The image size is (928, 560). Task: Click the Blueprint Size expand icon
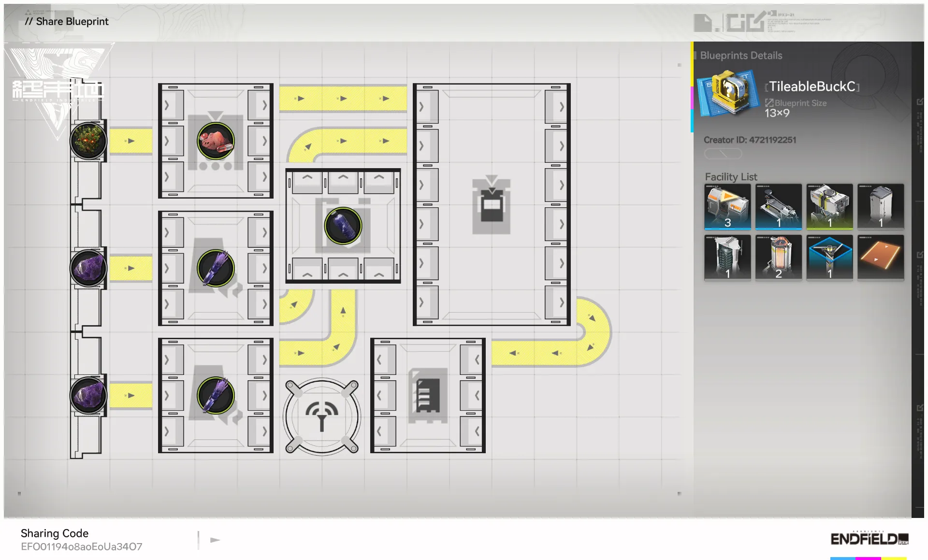pyautogui.click(x=769, y=103)
